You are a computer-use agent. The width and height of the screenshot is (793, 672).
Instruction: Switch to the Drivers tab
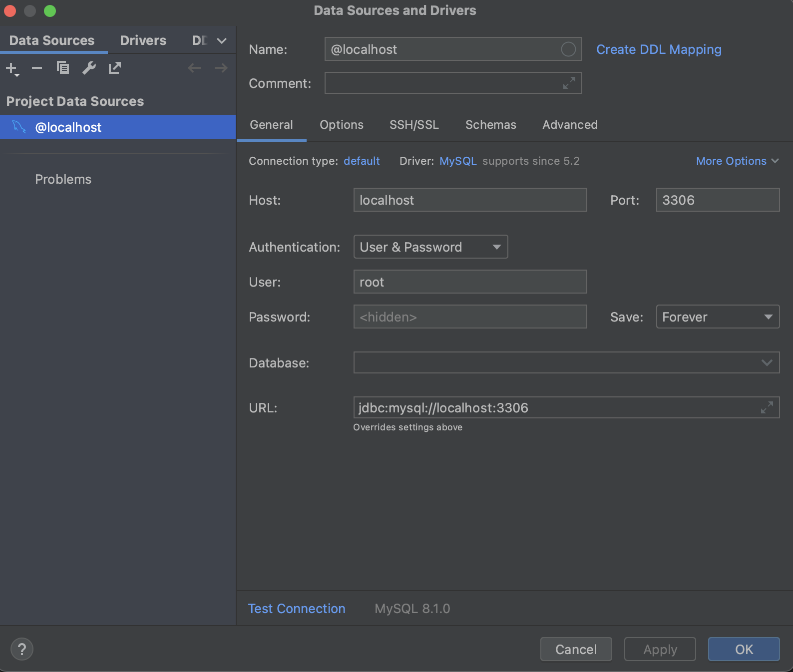(143, 40)
